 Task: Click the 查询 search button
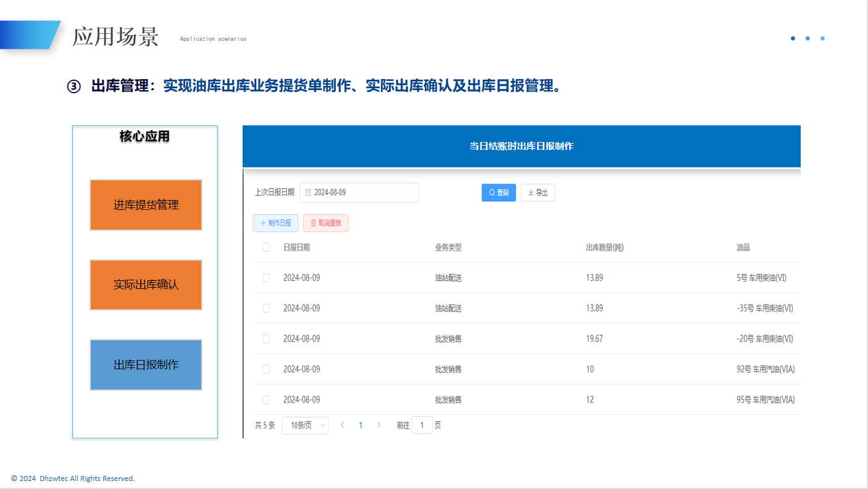tap(499, 193)
